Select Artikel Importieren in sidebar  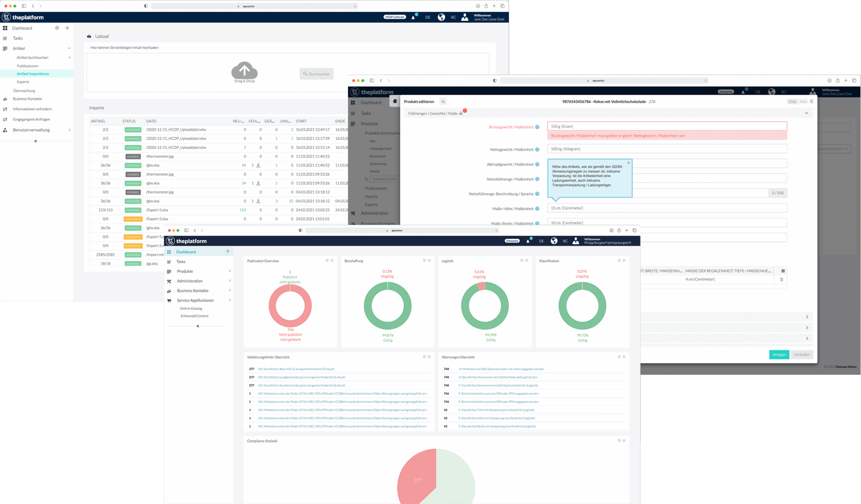pos(33,74)
